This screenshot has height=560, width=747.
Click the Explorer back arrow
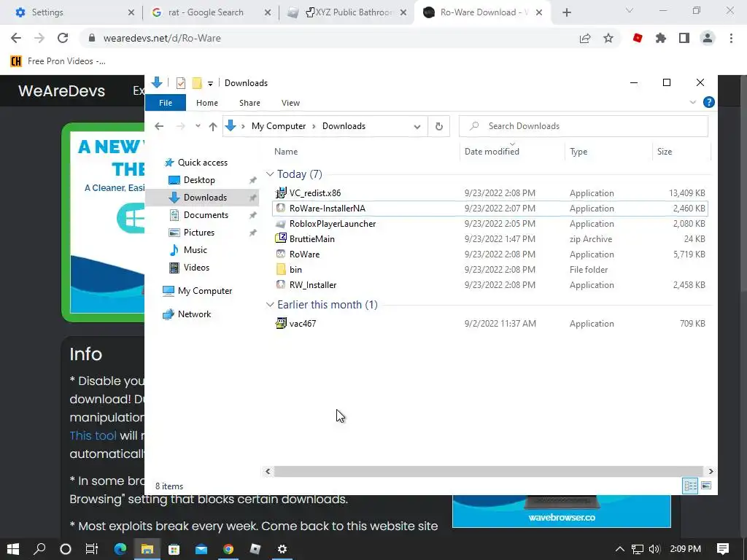(x=159, y=126)
